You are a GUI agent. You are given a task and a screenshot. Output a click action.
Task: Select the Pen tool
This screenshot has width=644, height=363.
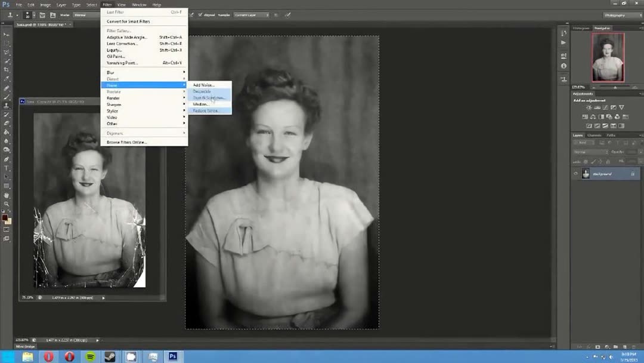pyautogui.click(x=7, y=159)
